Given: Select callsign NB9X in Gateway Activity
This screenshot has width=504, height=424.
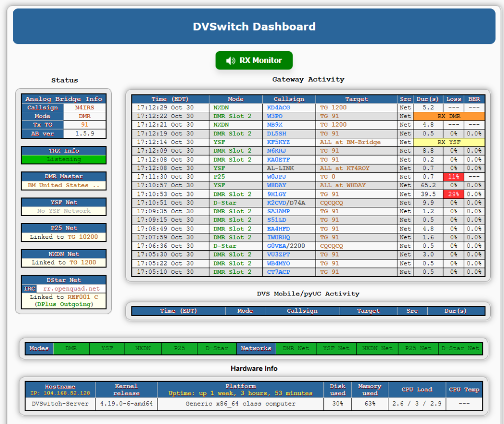Looking at the screenshot, I should [x=275, y=125].
